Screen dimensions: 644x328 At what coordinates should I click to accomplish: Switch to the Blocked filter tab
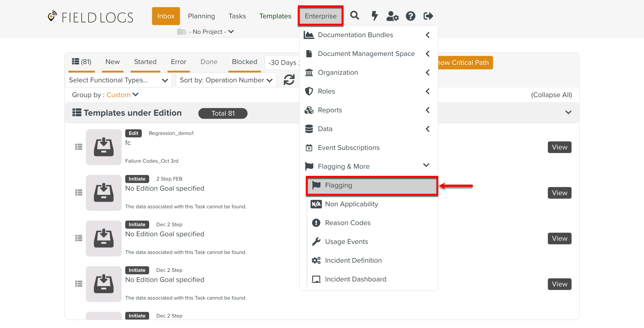[x=244, y=62]
